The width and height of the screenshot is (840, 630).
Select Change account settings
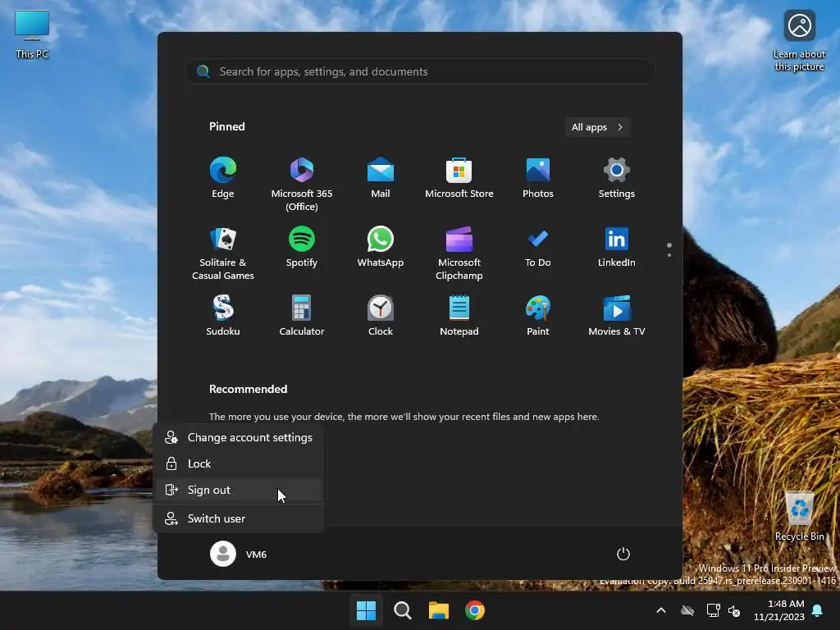coord(239,438)
